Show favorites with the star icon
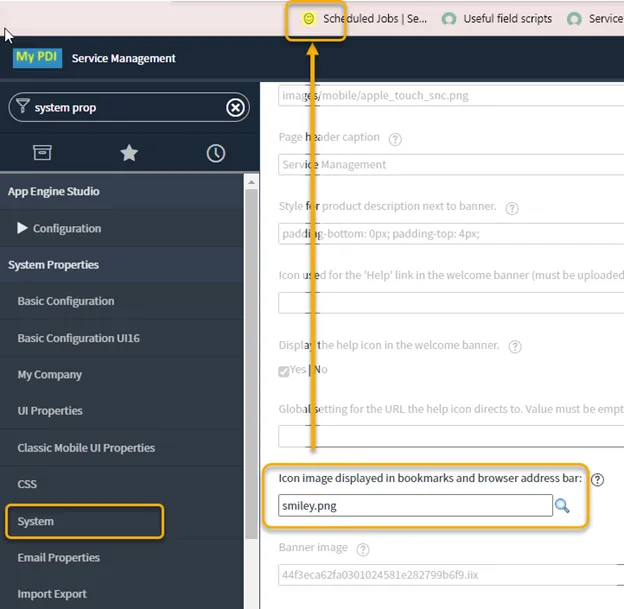624x609 pixels. (129, 153)
